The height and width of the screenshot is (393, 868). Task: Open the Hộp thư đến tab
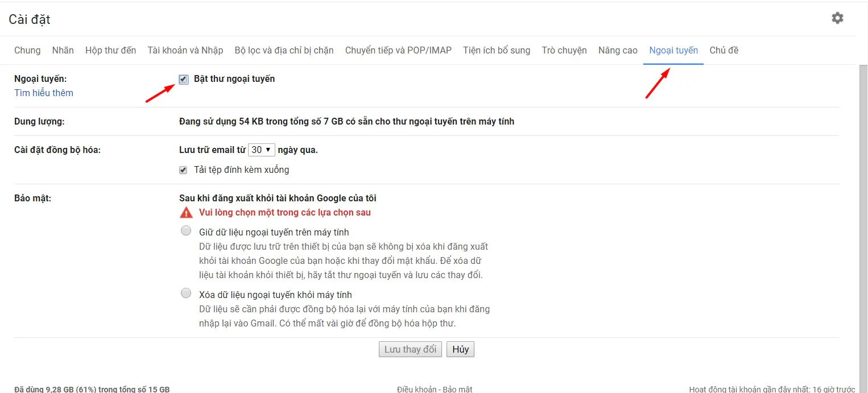click(111, 51)
